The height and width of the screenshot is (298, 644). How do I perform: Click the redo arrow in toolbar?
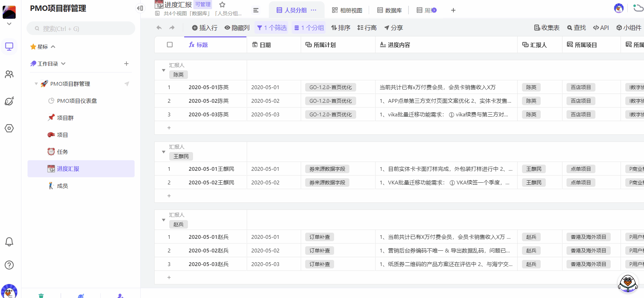coord(172,28)
